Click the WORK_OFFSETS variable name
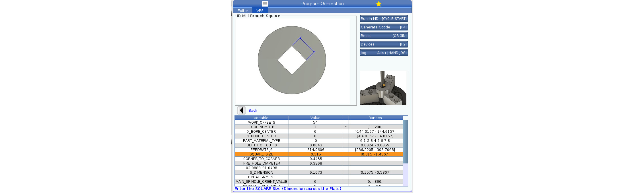644x193 pixels. [x=262, y=123]
